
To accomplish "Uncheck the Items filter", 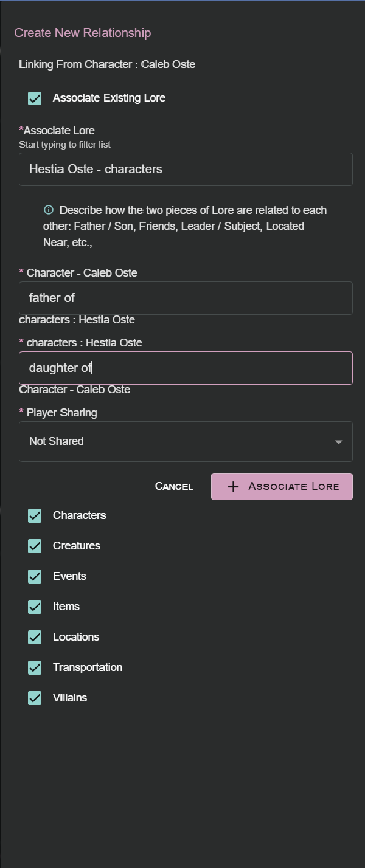I will [35, 607].
